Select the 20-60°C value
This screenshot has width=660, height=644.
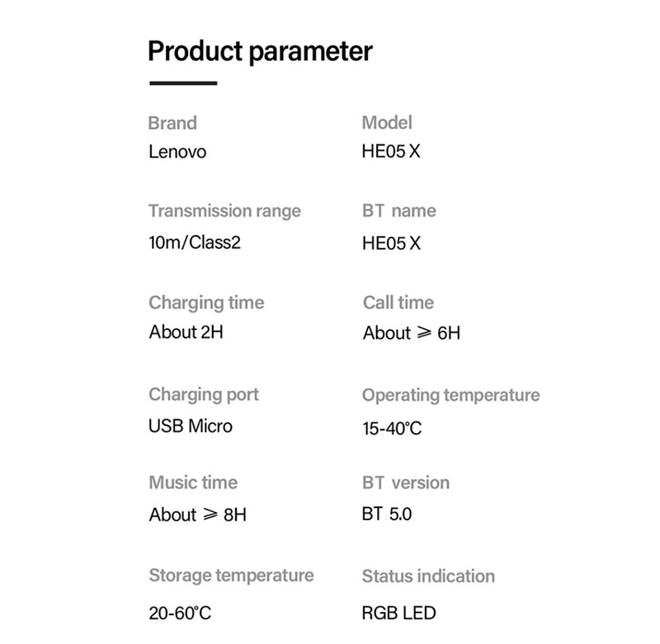tap(180, 613)
